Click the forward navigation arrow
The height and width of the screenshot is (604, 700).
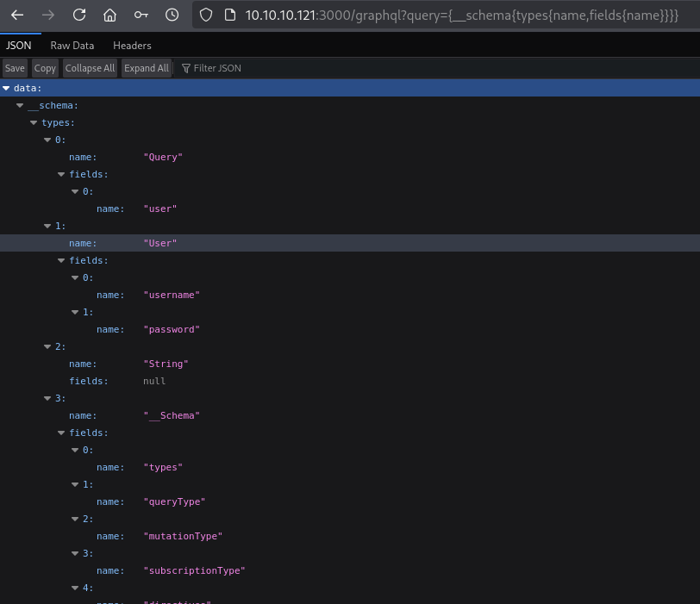[x=47, y=15]
